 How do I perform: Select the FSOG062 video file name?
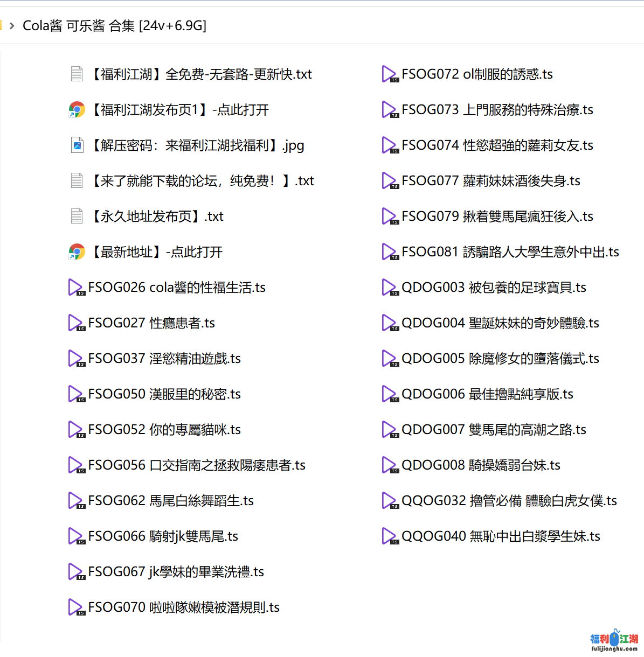[170, 500]
